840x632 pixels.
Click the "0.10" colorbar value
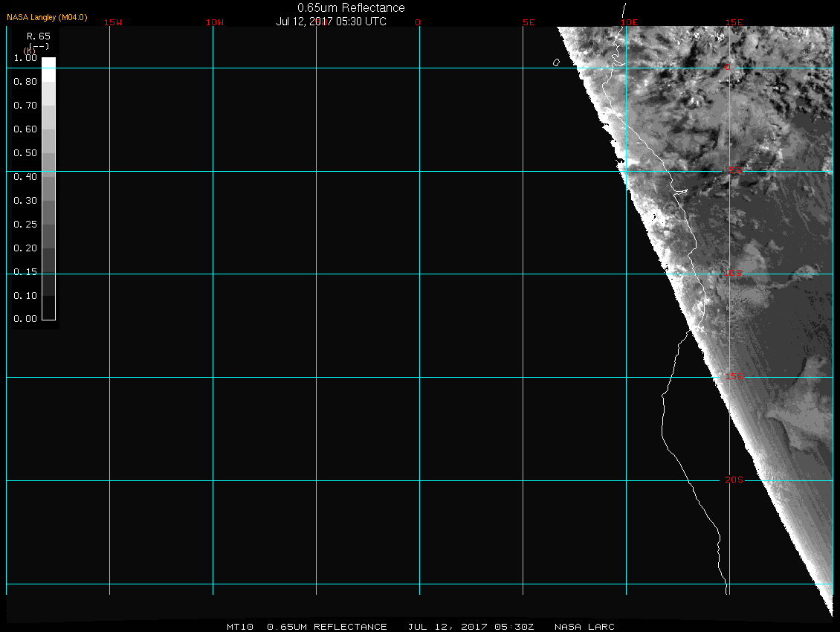pos(25,296)
